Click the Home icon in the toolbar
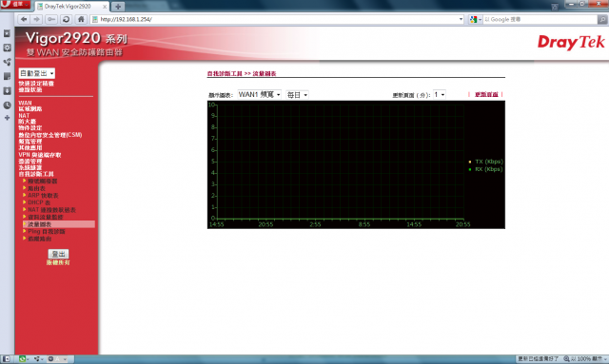 [81, 19]
